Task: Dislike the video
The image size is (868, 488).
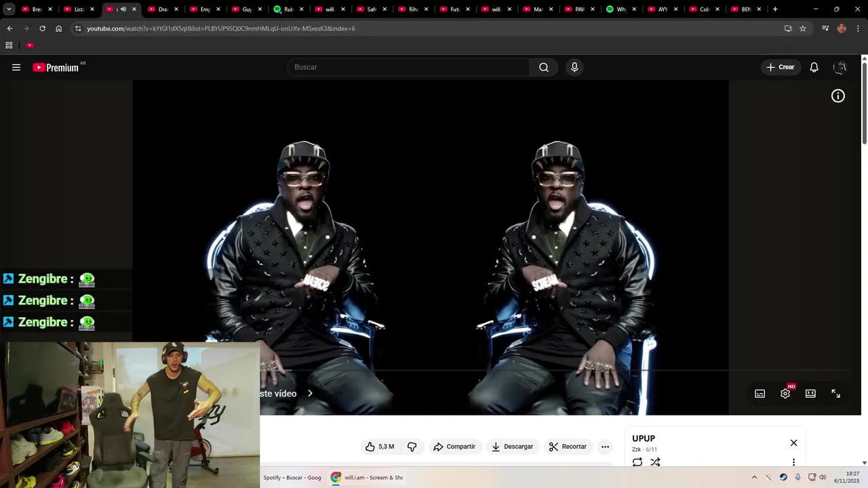Action: (412, 447)
